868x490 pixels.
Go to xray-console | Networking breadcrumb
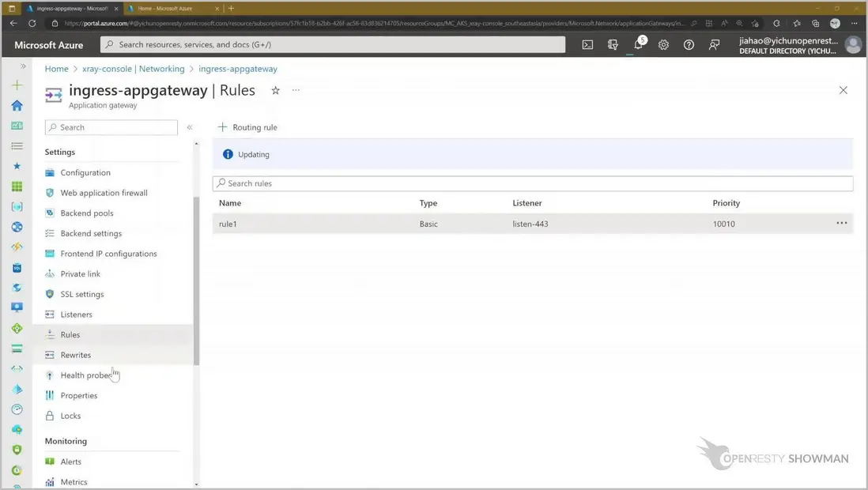[133, 69]
